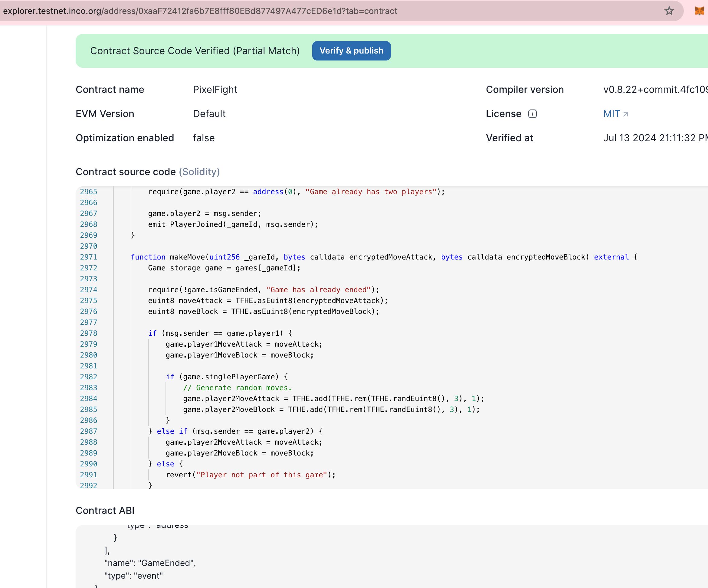The image size is (708, 588).
Task: Click the License info icon
Action: point(532,114)
